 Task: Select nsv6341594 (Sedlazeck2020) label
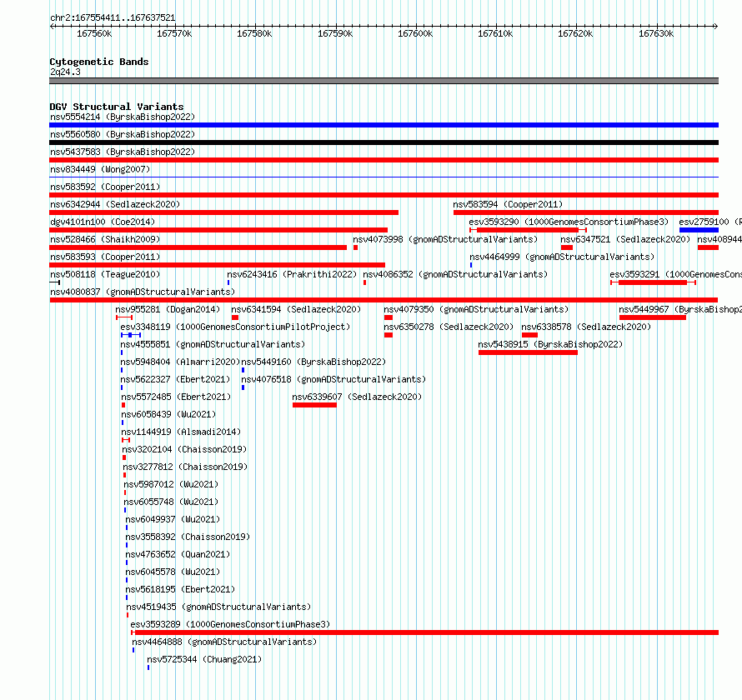coord(296,309)
